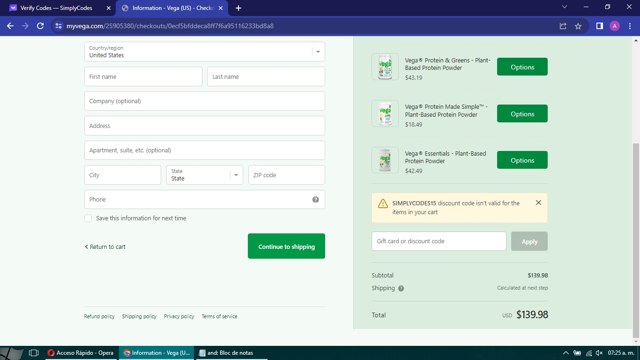Image resolution: width=640 pixels, height=360 pixels.
Task: Click the share page icon
Action: coord(563,26)
